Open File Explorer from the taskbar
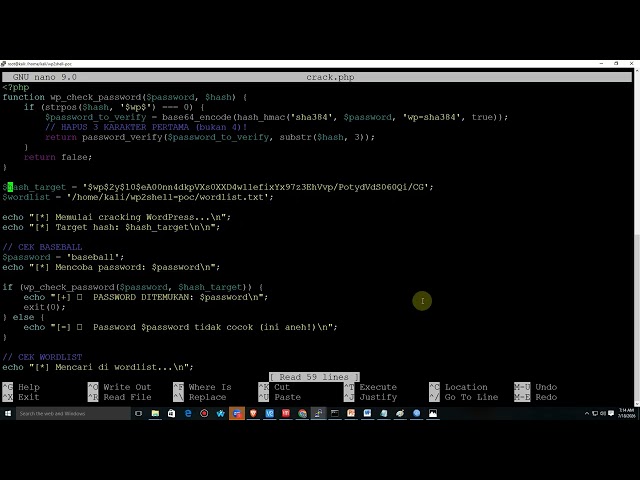The width and height of the screenshot is (640, 480). (x=155, y=413)
